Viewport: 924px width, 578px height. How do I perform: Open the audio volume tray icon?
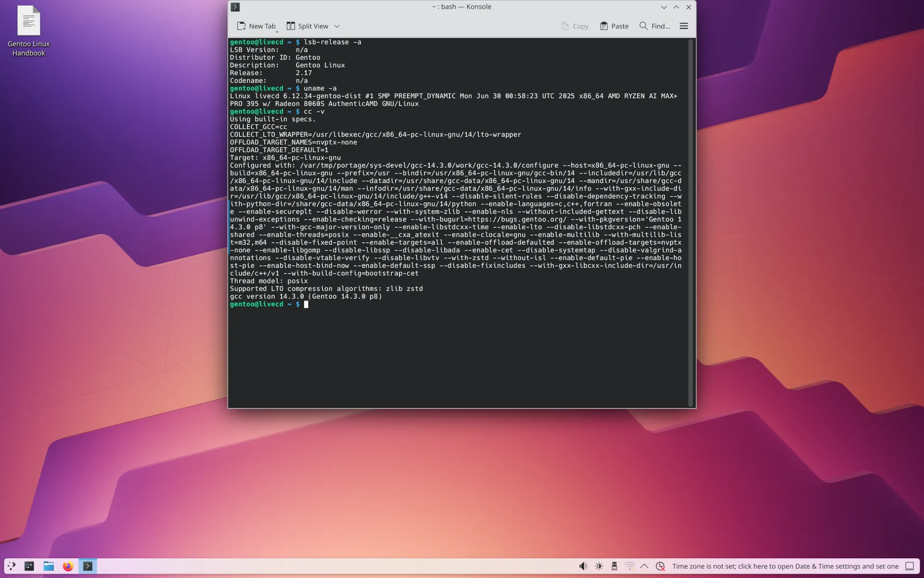(583, 566)
